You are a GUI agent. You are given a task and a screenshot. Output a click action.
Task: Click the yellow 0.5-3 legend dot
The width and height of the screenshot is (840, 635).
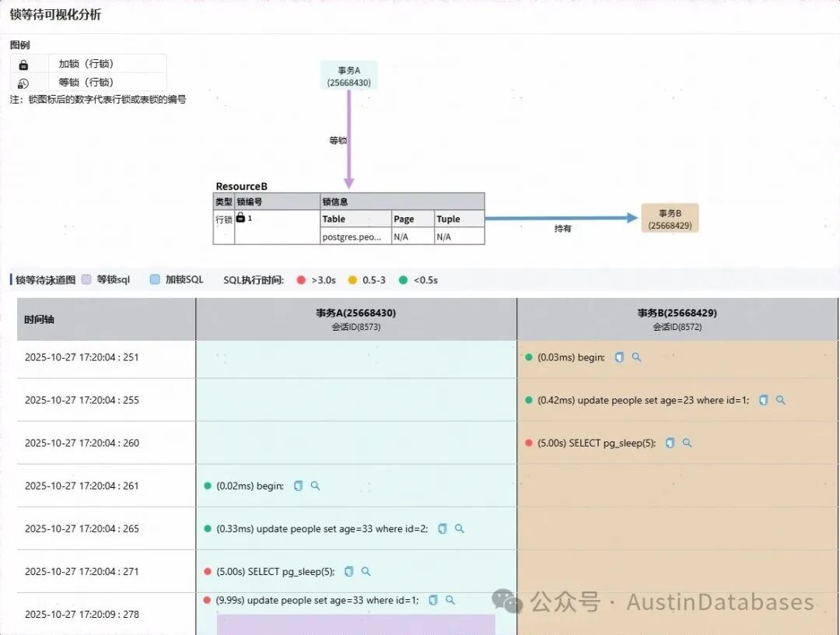click(352, 280)
